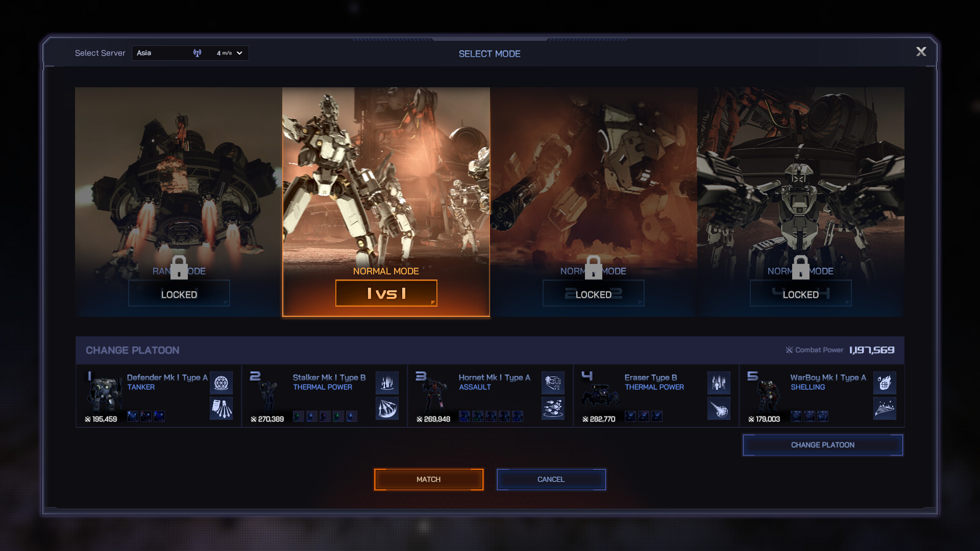Open the Eraser's power surge skill icon
980x551 pixels.
tap(719, 383)
